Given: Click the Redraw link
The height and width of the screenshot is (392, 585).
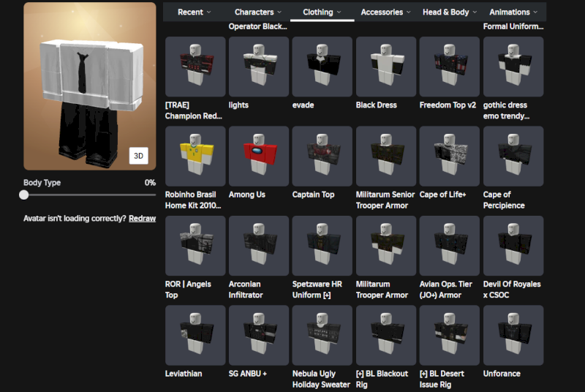Looking at the screenshot, I should [142, 218].
